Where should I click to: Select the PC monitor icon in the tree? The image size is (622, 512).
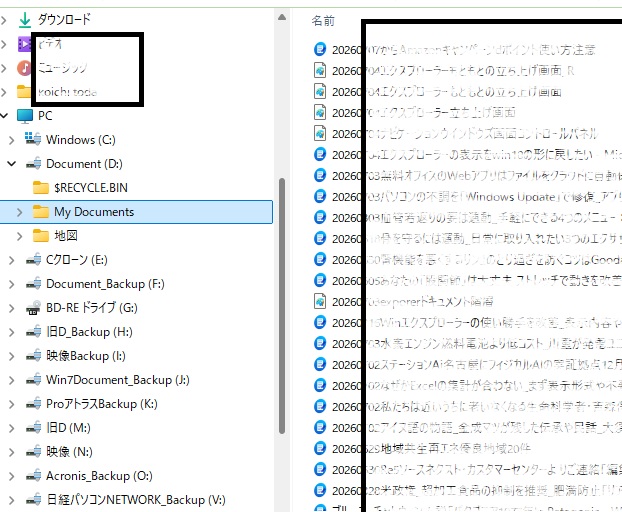coord(25,116)
